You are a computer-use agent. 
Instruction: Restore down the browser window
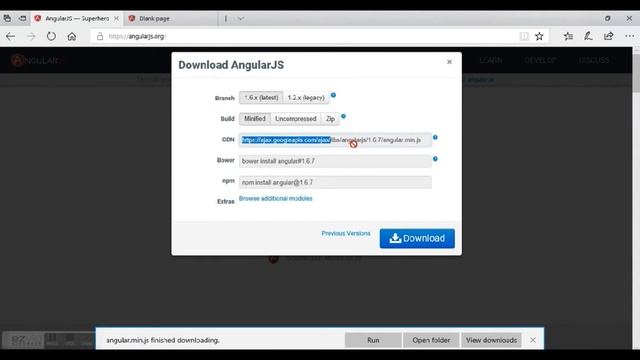(x=608, y=18)
